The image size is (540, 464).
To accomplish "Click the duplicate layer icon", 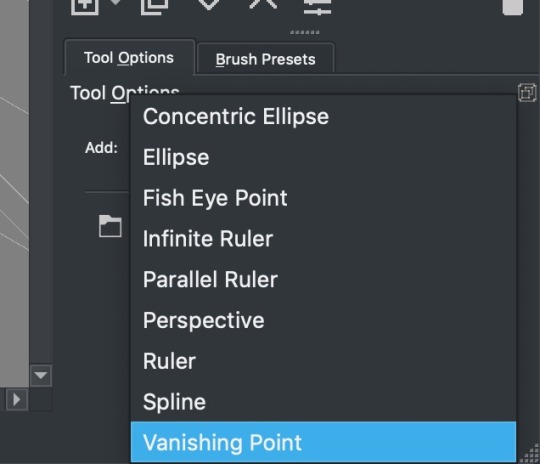I will pos(154,6).
